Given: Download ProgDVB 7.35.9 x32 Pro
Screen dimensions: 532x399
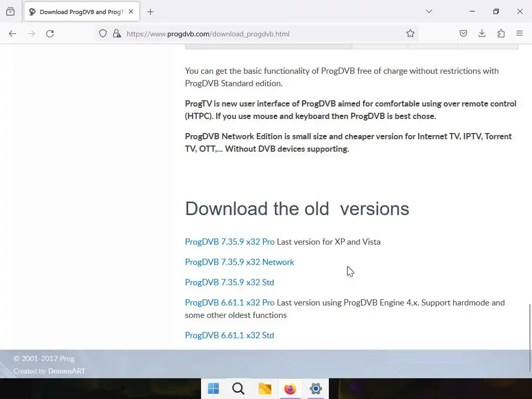Looking at the screenshot, I should (x=230, y=242).
